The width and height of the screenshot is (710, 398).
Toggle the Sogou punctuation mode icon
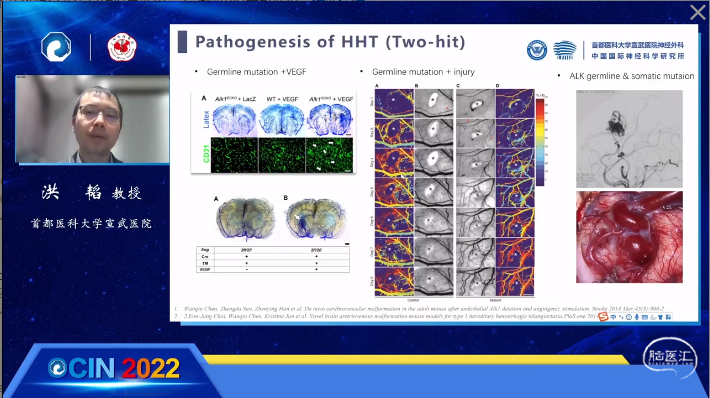click(x=621, y=317)
